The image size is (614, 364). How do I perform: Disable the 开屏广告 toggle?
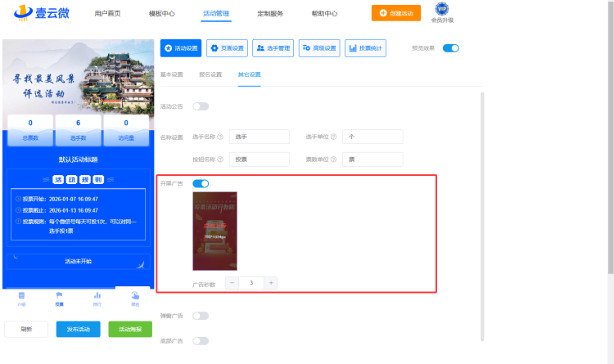pyautogui.click(x=201, y=183)
